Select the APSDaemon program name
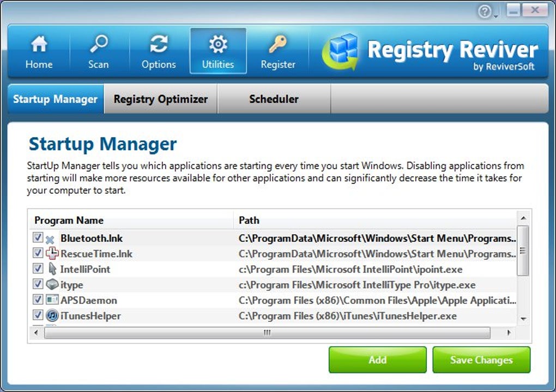Screen dimensions: 556x392 coord(89,301)
